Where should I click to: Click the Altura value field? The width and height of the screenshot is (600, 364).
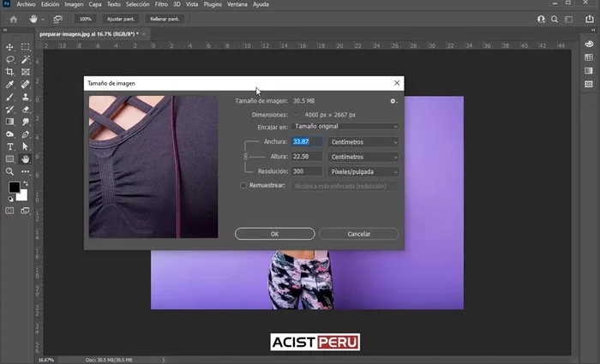307,157
